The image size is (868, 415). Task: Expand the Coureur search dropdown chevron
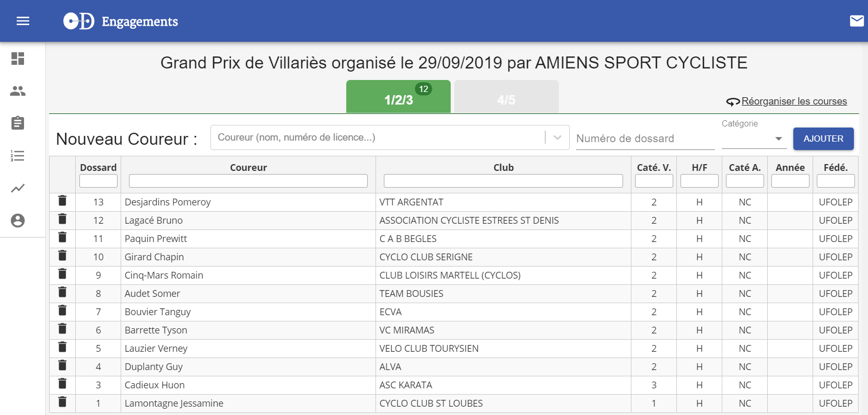tap(557, 137)
